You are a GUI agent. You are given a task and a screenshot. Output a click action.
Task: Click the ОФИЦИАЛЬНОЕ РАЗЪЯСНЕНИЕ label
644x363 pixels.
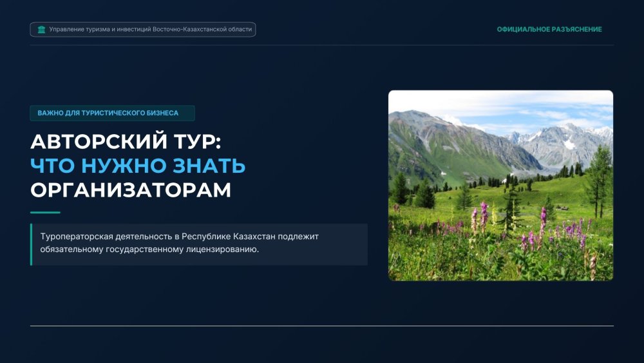click(x=549, y=30)
